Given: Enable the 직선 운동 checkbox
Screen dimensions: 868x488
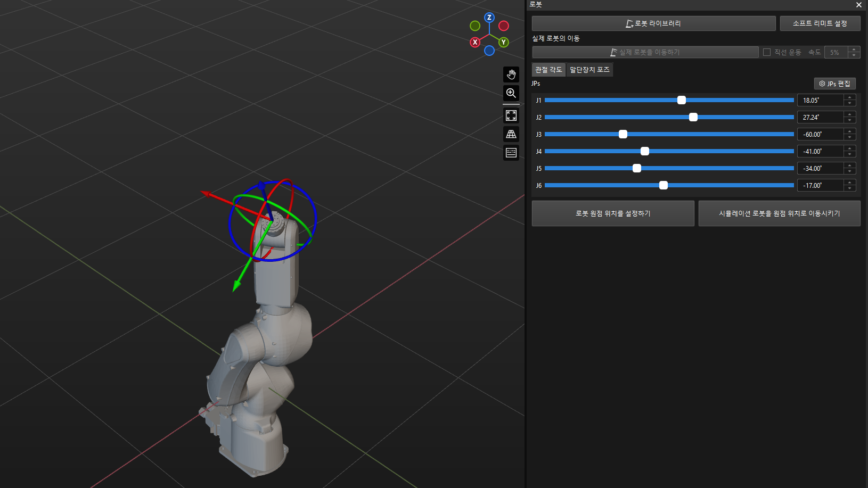Looking at the screenshot, I should coord(767,52).
